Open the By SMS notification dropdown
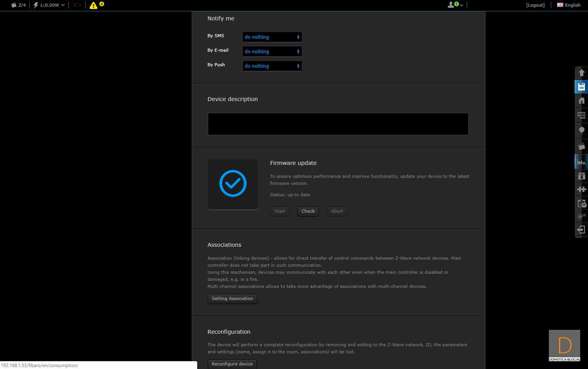Image resolution: width=588 pixels, height=369 pixels. [272, 37]
